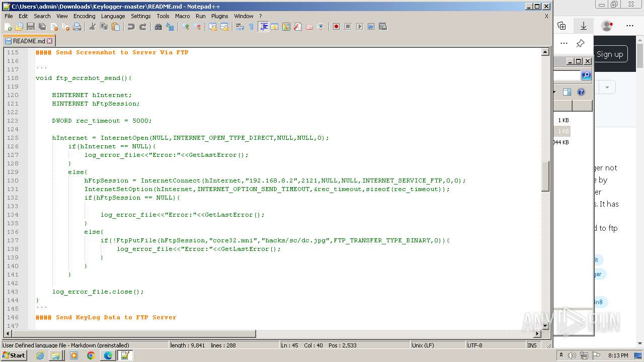Screen dimensions: 644x362
Task: Toggle Show All Characters pilcrow icon
Action: 252,27
